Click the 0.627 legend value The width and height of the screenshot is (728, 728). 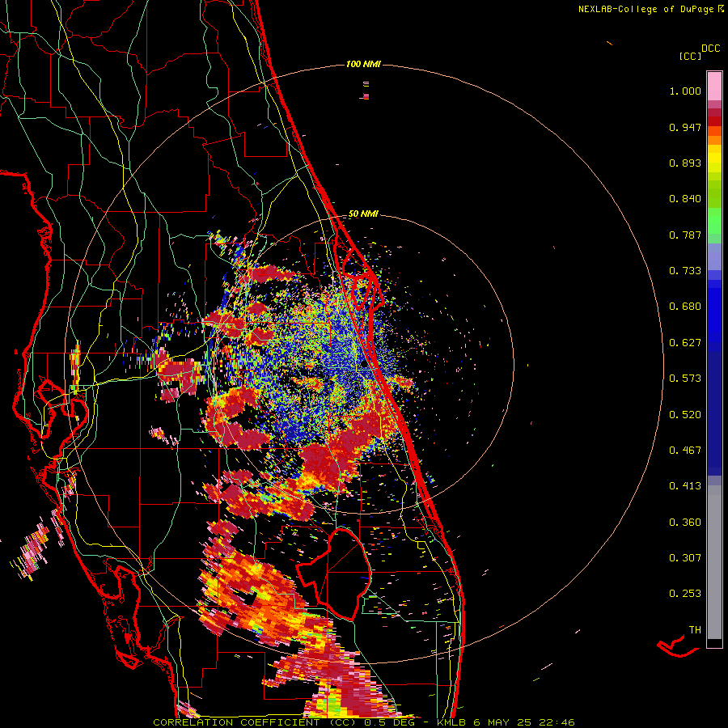tap(685, 343)
